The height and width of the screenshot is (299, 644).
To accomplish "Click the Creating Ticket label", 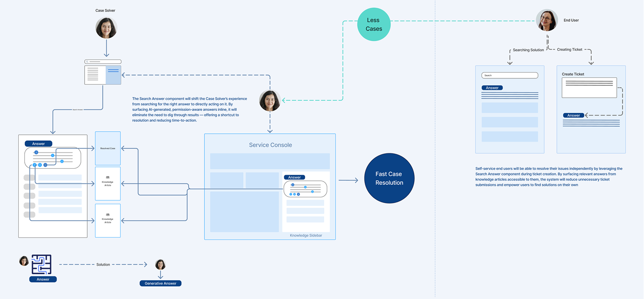I will 570,50.
